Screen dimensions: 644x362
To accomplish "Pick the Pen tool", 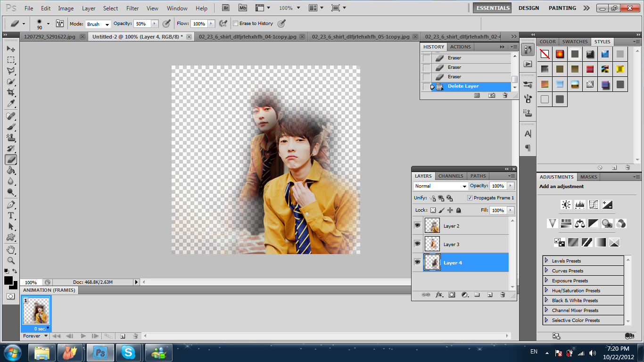I will pos(11,205).
